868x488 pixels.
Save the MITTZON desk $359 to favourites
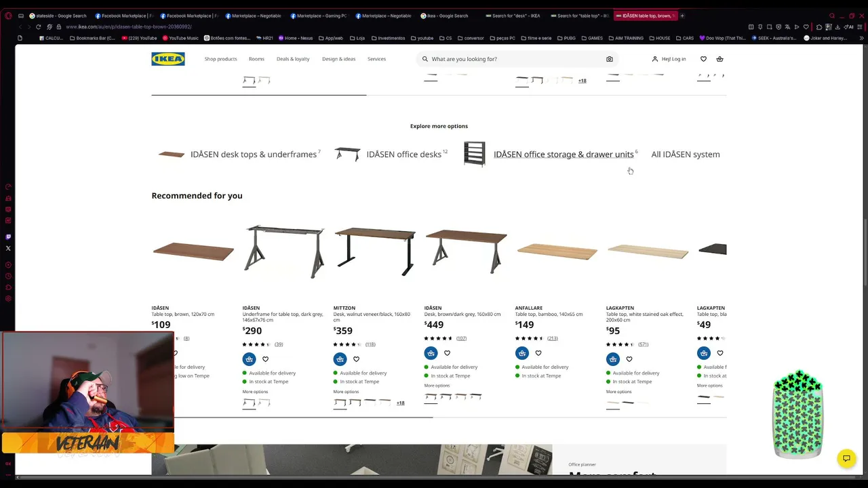coord(357,359)
